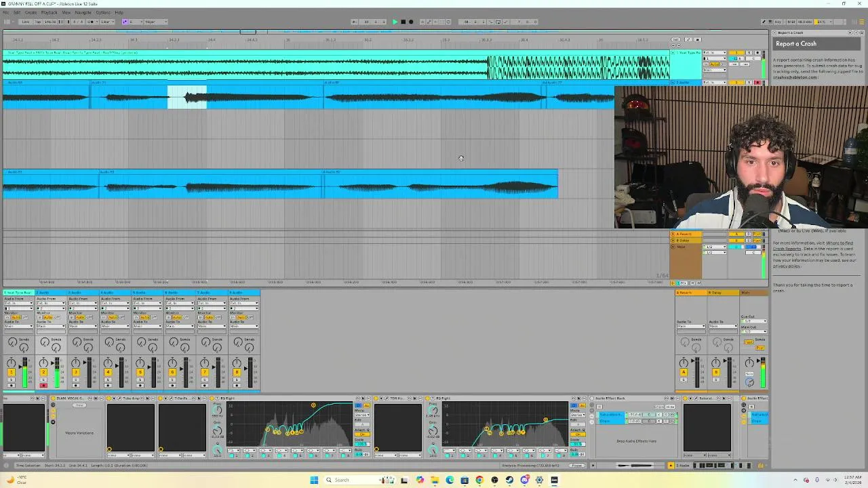Click the Punch-In switch icon
This screenshot has height=488, width=868.
491,22
